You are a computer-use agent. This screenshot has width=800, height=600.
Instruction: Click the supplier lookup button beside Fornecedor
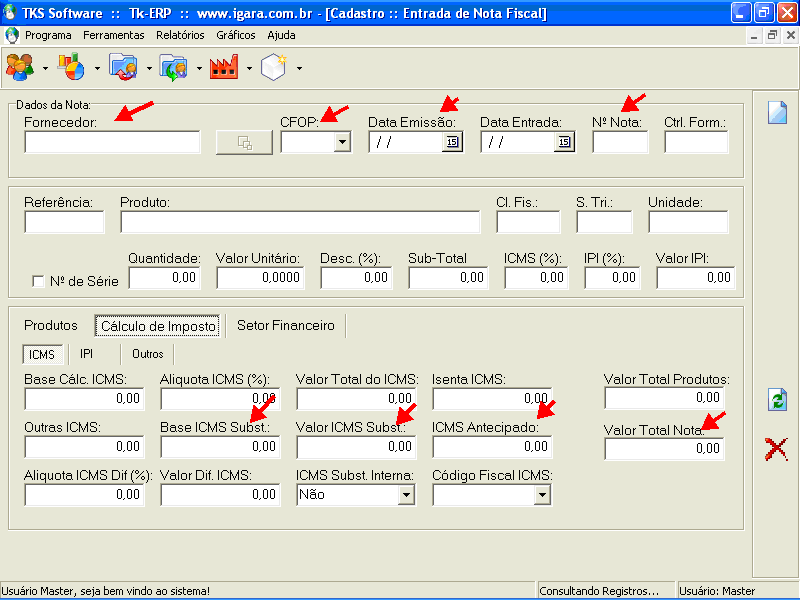coord(243,143)
